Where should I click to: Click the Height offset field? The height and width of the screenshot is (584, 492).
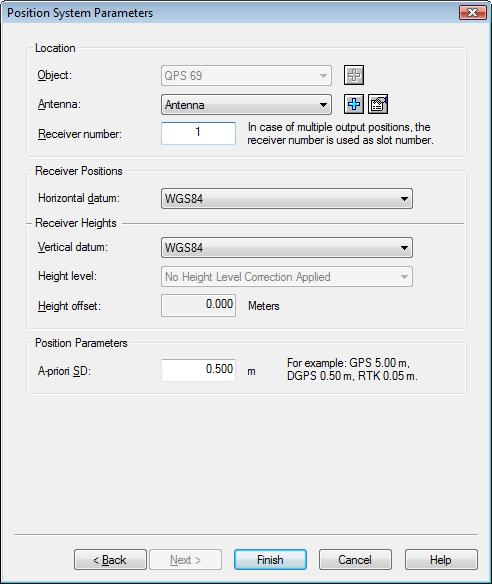(x=199, y=305)
